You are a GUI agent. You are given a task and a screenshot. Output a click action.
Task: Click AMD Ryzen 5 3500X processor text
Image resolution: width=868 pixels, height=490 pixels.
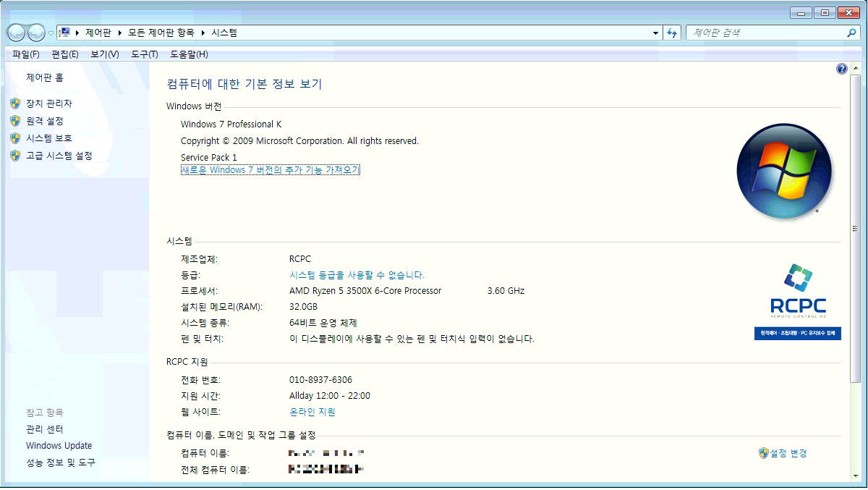pyautogui.click(x=365, y=291)
